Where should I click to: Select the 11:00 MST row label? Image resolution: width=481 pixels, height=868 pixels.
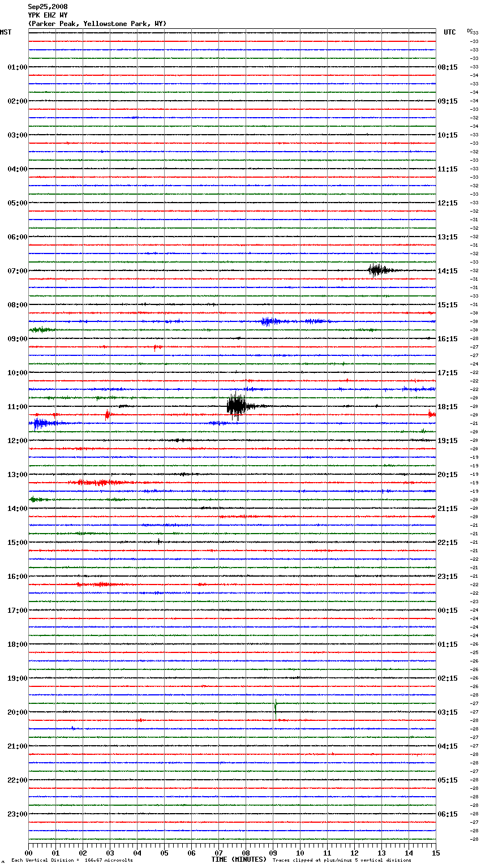[x=17, y=407]
